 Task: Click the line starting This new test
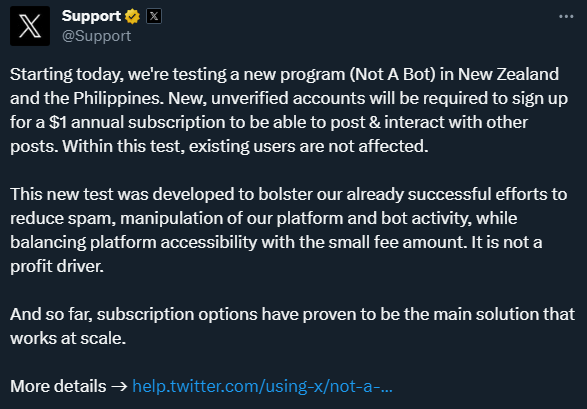[x=289, y=194]
